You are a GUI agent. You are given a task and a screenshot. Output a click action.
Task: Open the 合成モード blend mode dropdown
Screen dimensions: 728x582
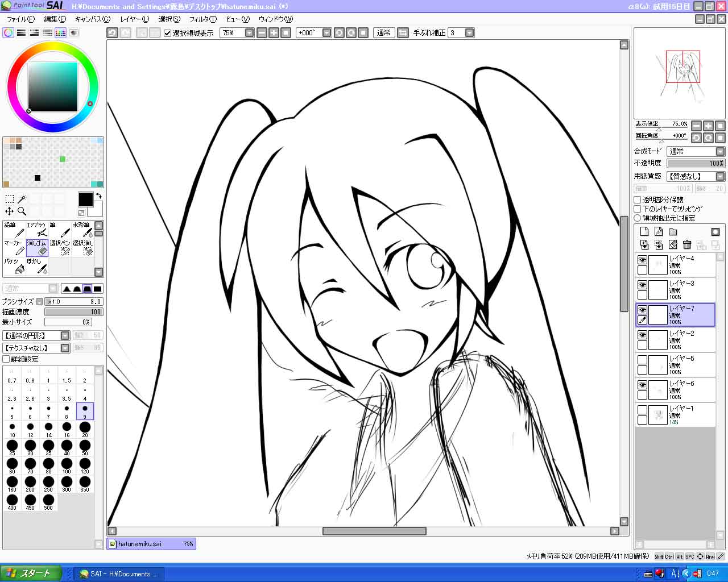click(x=720, y=151)
